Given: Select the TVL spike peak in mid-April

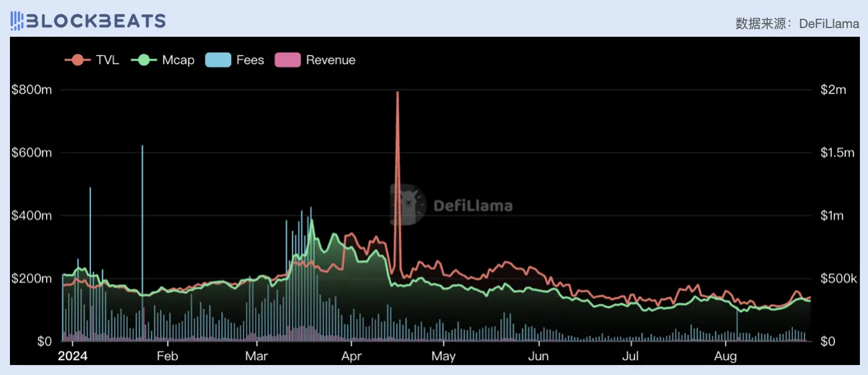Looking at the screenshot, I should 397,93.
